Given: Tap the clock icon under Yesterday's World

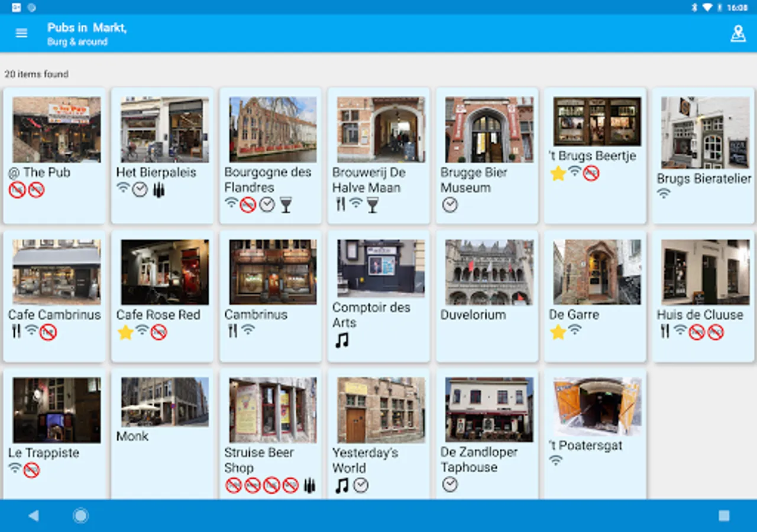Looking at the screenshot, I should click(x=361, y=486).
